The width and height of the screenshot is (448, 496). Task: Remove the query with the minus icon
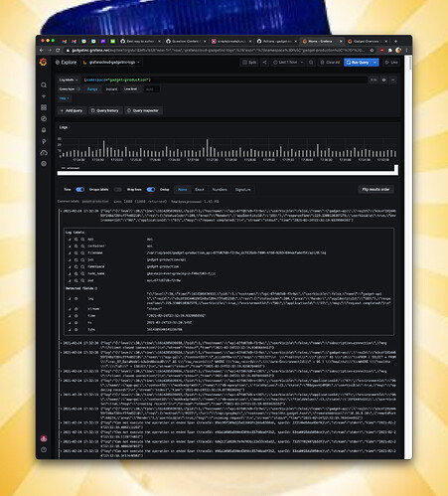coord(393,80)
